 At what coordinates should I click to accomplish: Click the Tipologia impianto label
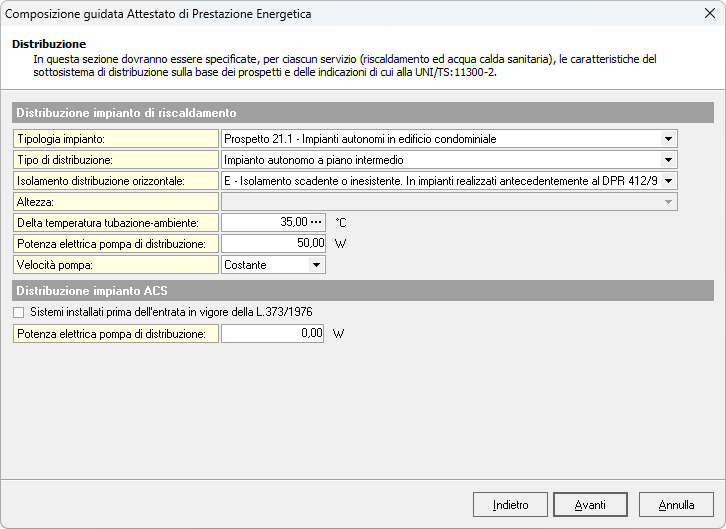click(x=116, y=139)
